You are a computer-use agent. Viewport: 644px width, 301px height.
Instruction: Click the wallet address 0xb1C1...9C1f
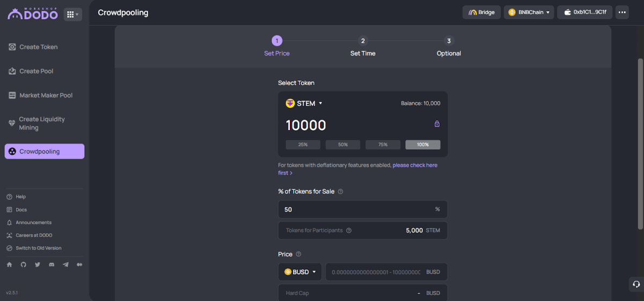584,12
